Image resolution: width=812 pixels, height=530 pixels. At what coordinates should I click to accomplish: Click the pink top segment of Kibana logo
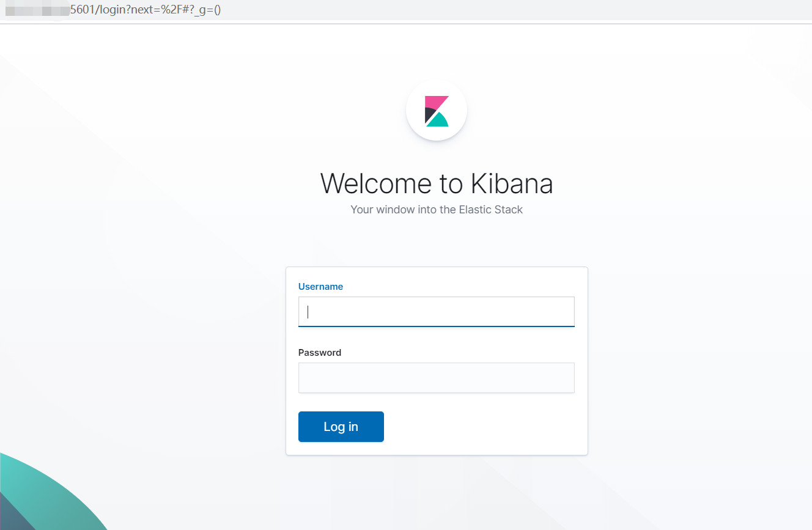point(435,102)
